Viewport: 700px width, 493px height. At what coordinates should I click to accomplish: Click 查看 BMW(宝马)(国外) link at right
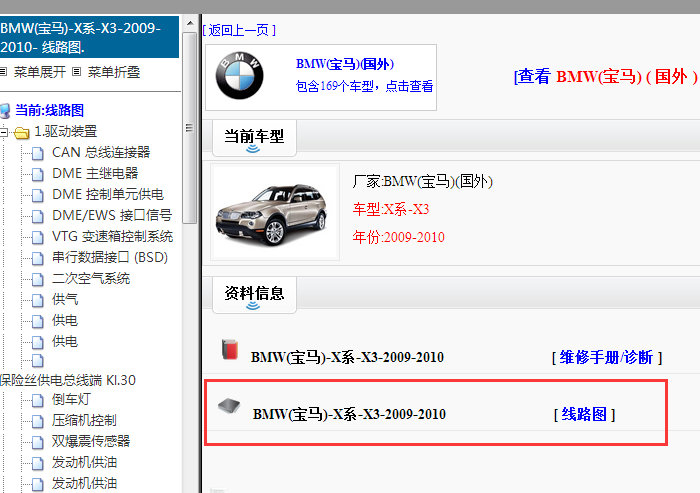point(606,76)
